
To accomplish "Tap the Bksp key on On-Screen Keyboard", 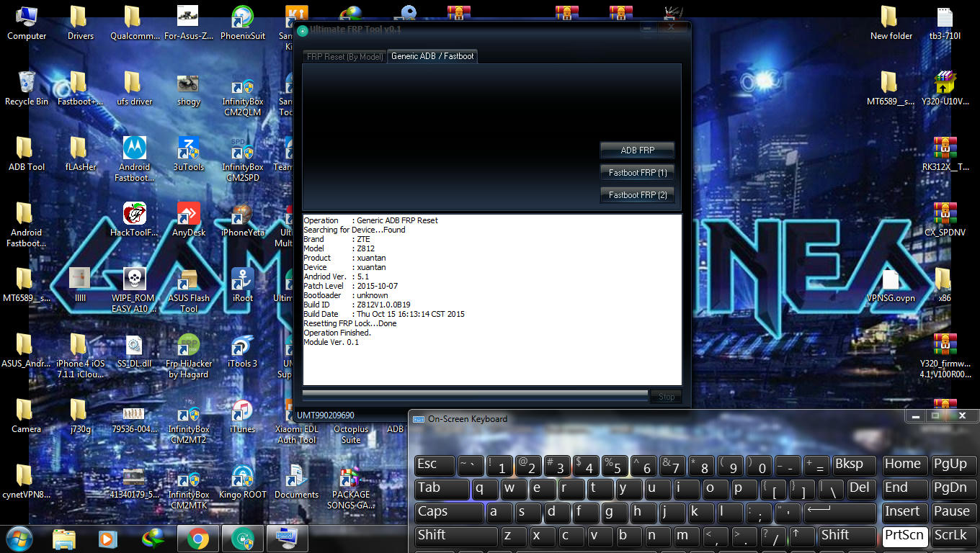I will click(854, 465).
